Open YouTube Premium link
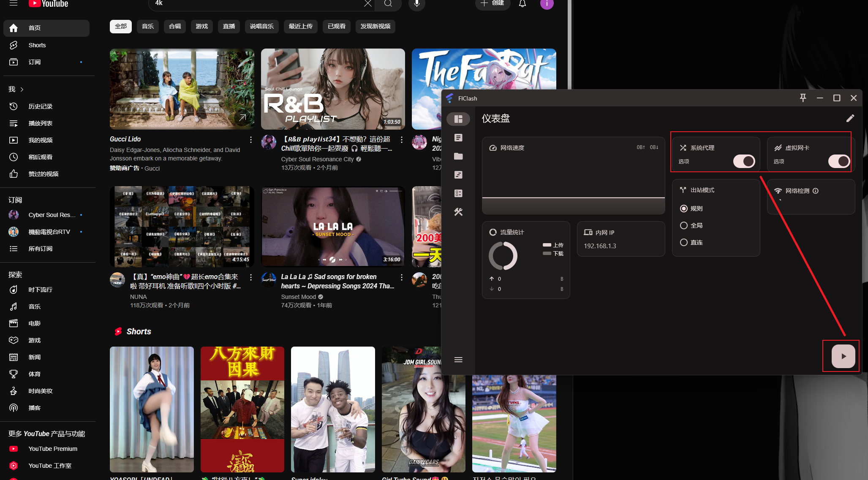This screenshot has width=868, height=480. (46, 449)
